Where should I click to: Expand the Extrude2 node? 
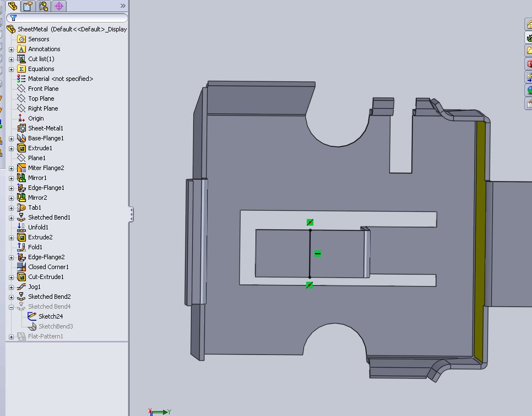[11, 238]
